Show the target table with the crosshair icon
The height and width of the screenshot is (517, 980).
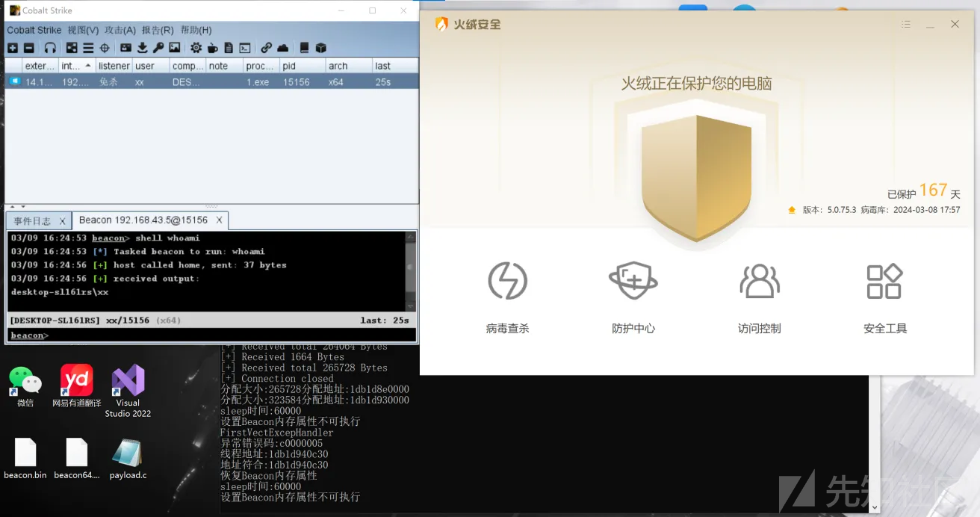coord(105,48)
